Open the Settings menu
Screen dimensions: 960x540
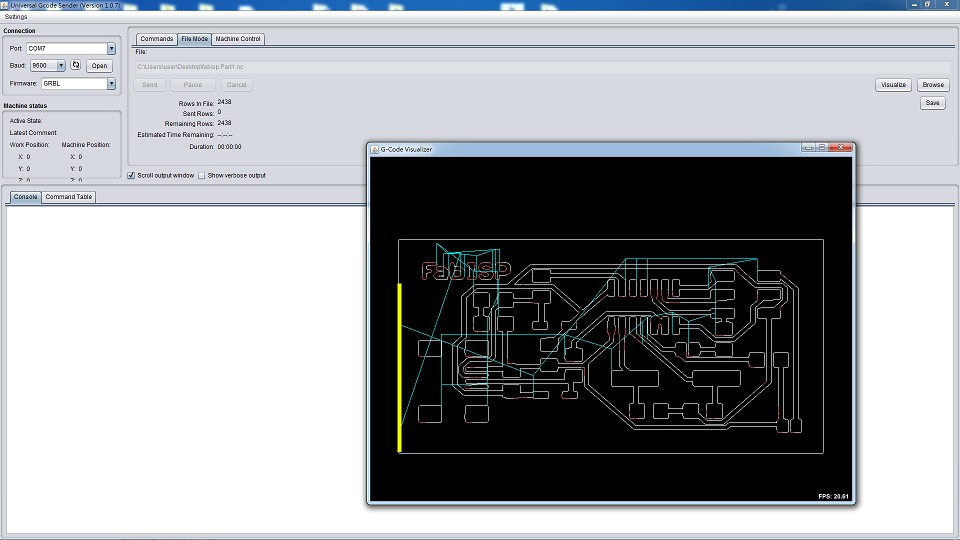(16, 17)
